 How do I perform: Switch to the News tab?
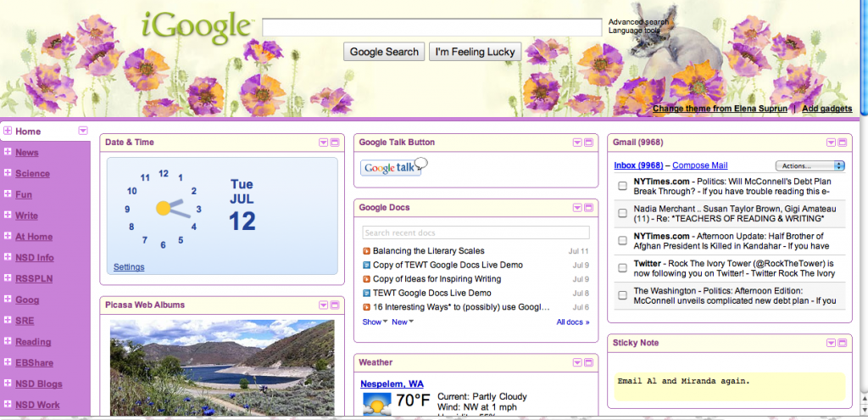(x=27, y=153)
